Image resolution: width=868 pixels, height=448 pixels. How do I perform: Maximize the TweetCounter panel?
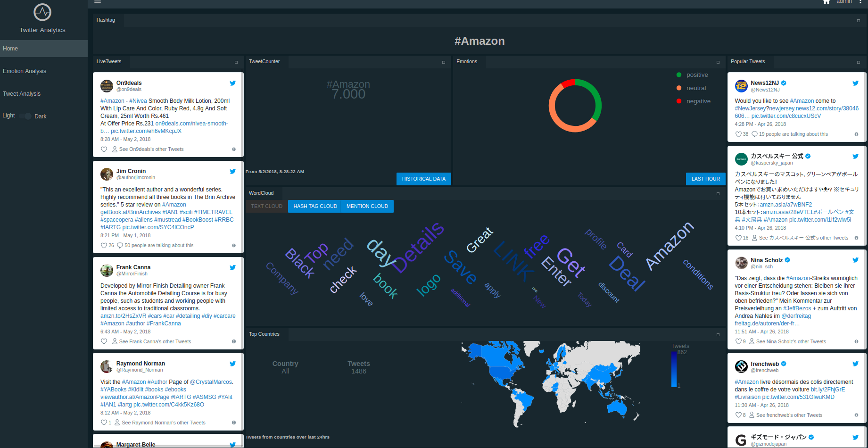point(444,62)
